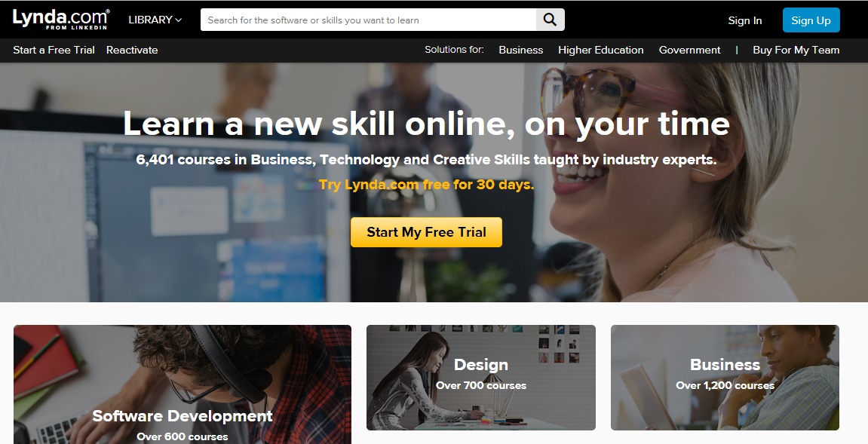This screenshot has height=444, width=868.
Task: Open Higher Education solutions menu item
Action: (600, 50)
